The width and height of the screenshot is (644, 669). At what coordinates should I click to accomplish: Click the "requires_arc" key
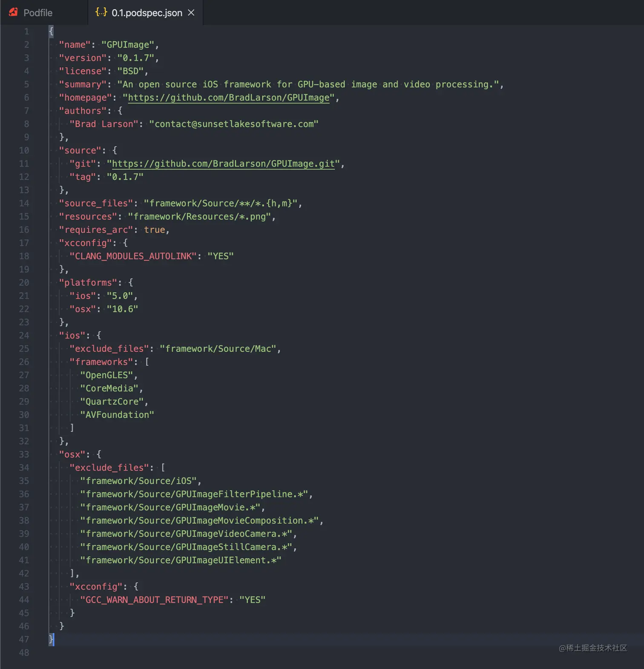click(96, 230)
